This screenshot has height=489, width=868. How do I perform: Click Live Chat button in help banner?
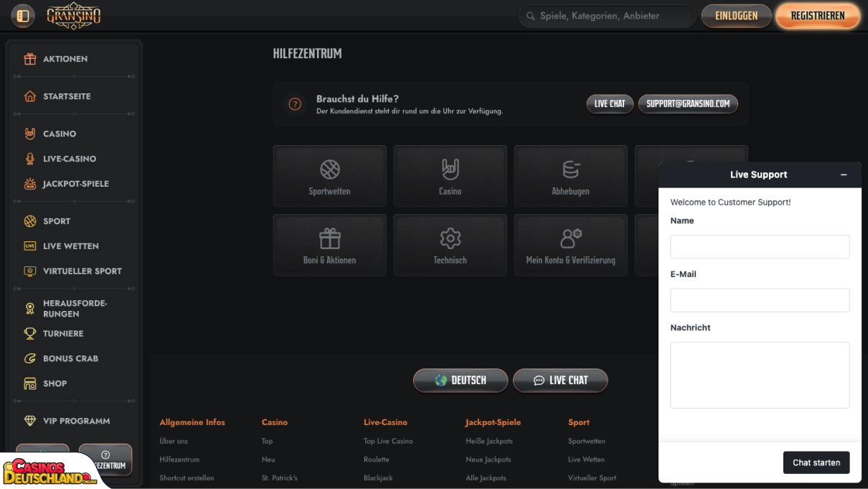coord(610,104)
